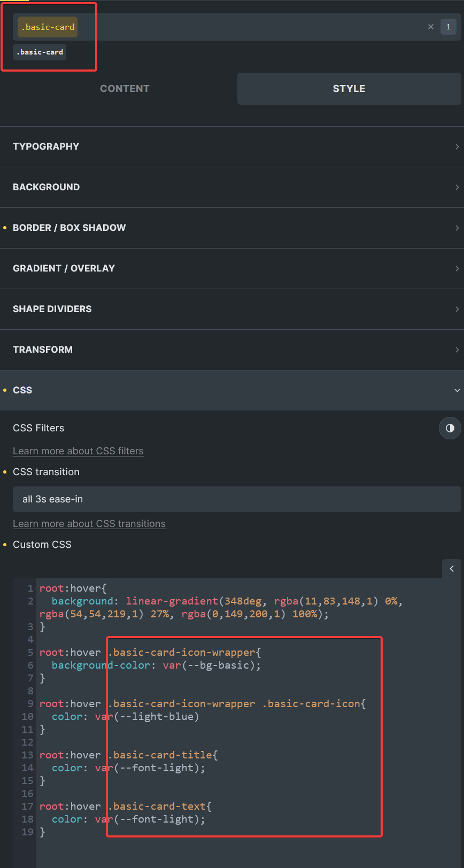Screen dimensions: 464x868
Task: Click the class selector input area
Action: coord(251,27)
